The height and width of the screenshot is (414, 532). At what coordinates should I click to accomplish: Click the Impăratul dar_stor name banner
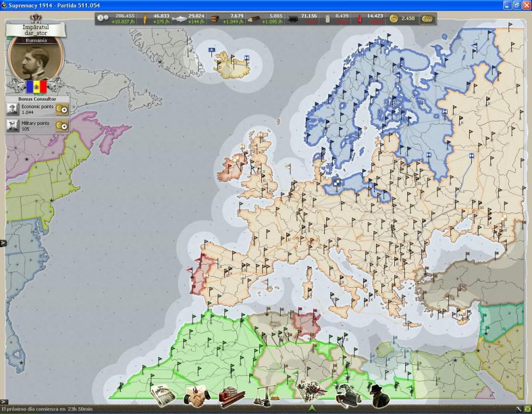(36, 30)
